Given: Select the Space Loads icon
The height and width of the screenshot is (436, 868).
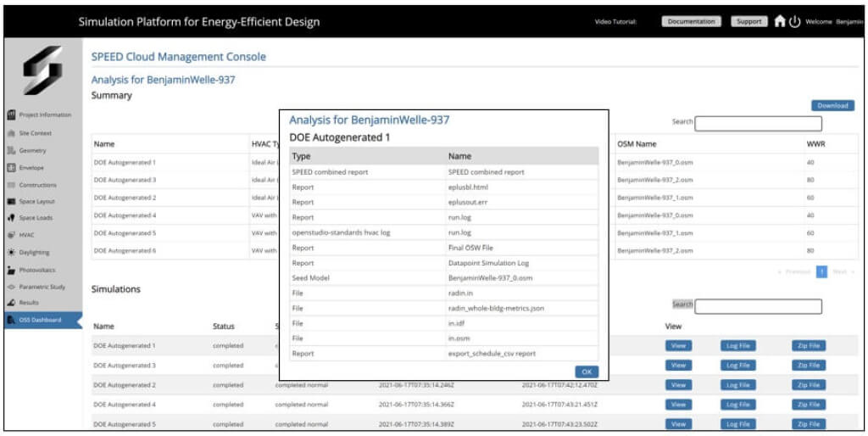Looking at the screenshot, I should coord(12,218).
